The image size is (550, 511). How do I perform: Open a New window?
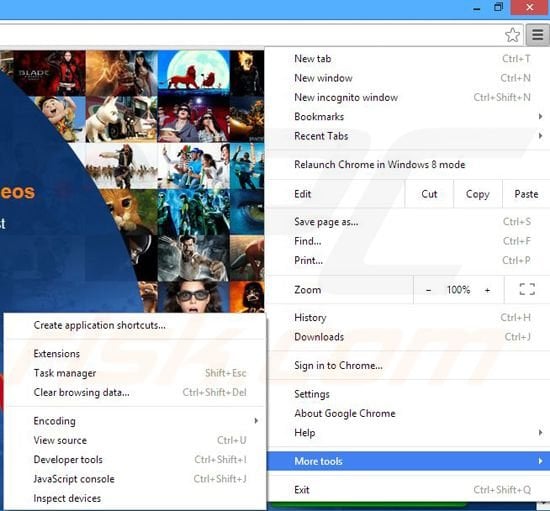click(408, 78)
